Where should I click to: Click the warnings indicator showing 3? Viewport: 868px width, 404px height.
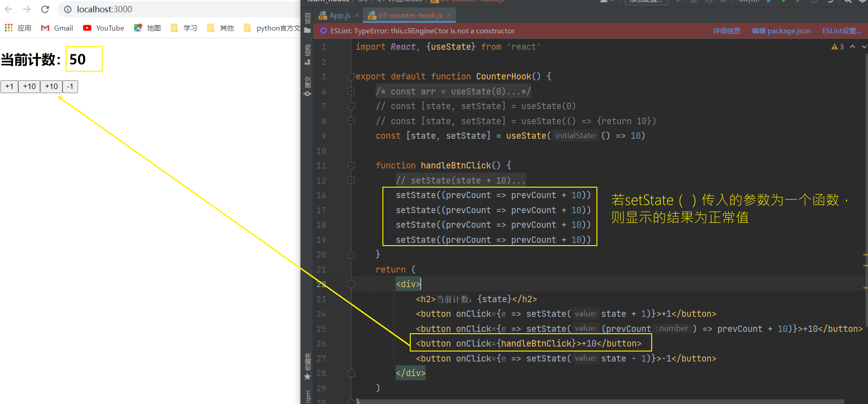pos(837,47)
